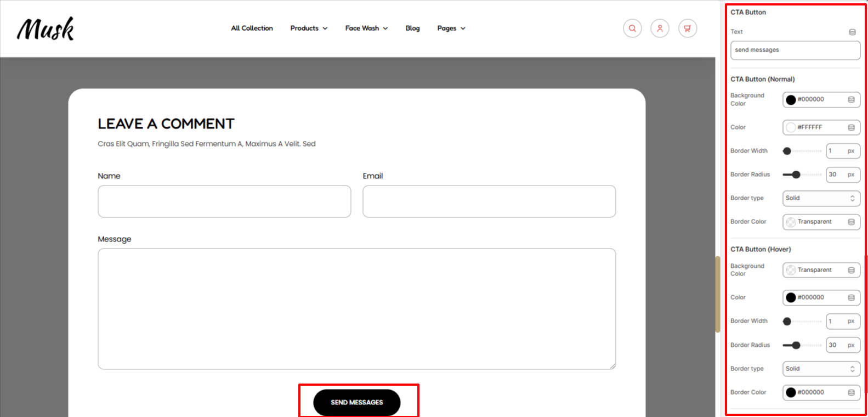This screenshot has height=417, width=868.
Task: Click the Cras Elit Quam subtitle text
Action: [x=207, y=144]
